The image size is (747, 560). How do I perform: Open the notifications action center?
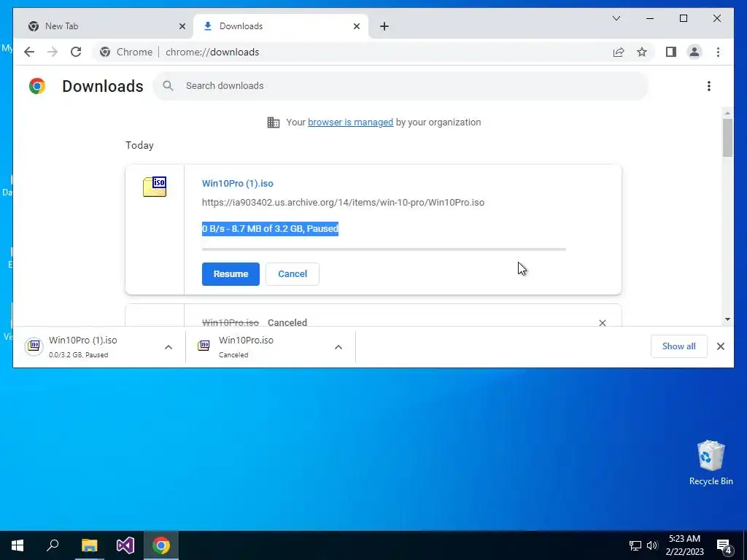pos(724,546)
